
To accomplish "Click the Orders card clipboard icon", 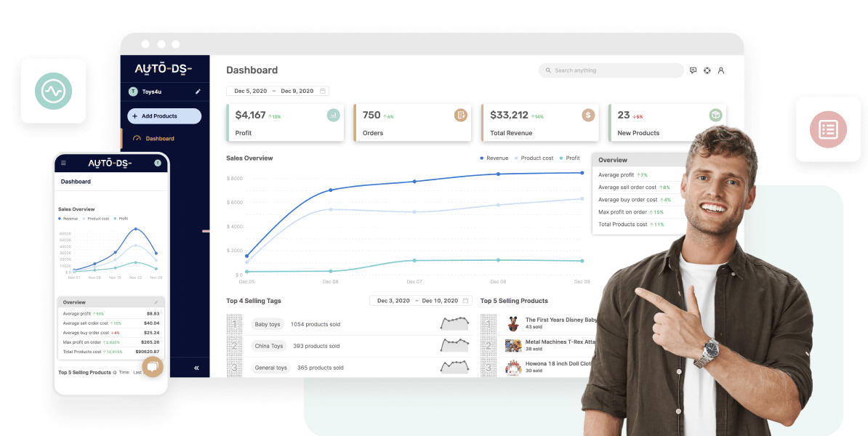I will pos(461,115).
